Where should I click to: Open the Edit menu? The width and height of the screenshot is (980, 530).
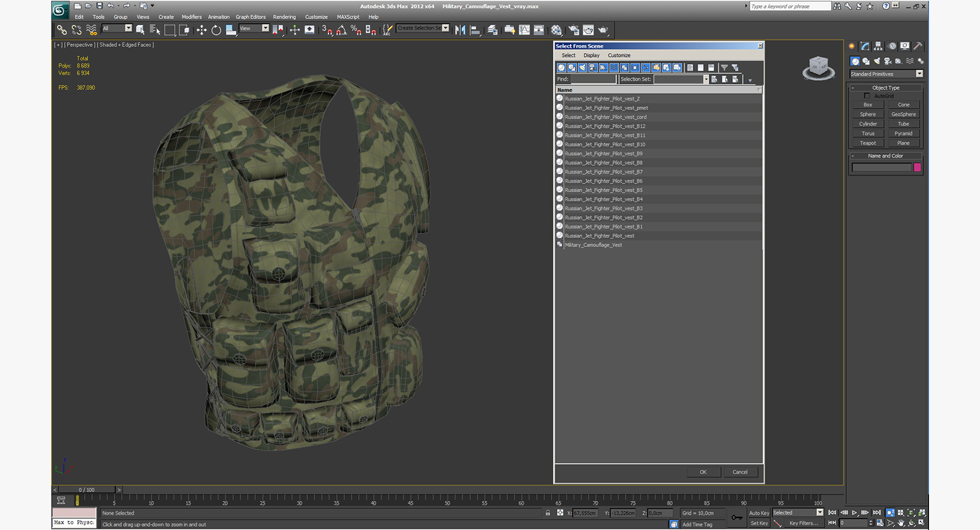click(x=79, y=17)
